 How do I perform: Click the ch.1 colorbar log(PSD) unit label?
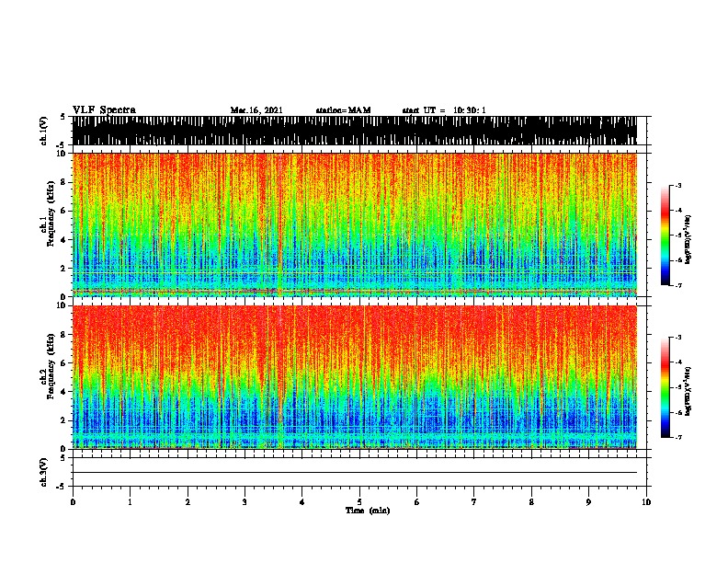coord(688,240)
